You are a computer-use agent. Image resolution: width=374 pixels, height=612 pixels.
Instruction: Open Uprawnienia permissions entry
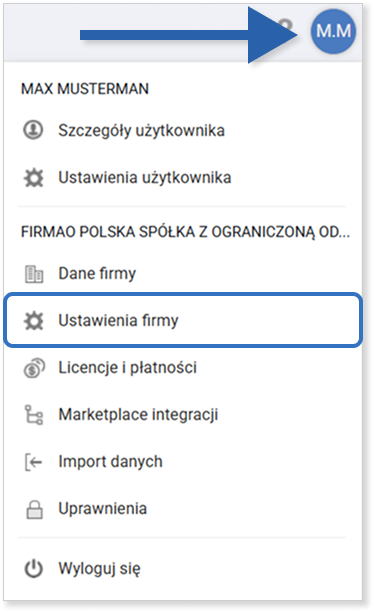coord(182,509)
